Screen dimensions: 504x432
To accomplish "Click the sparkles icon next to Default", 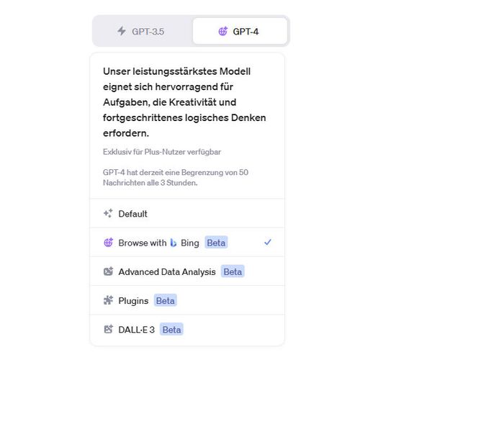I will click(x=108, y=214).
